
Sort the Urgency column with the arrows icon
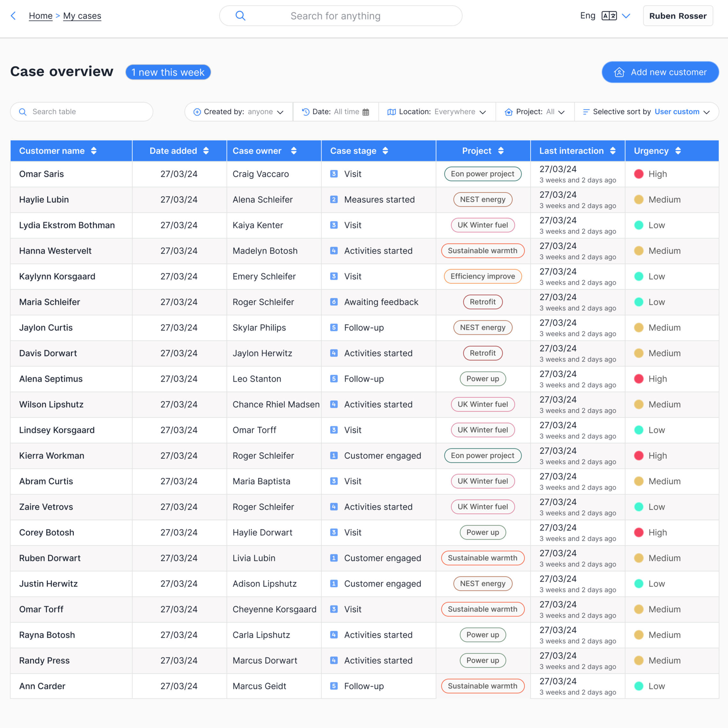click(678, 151)
